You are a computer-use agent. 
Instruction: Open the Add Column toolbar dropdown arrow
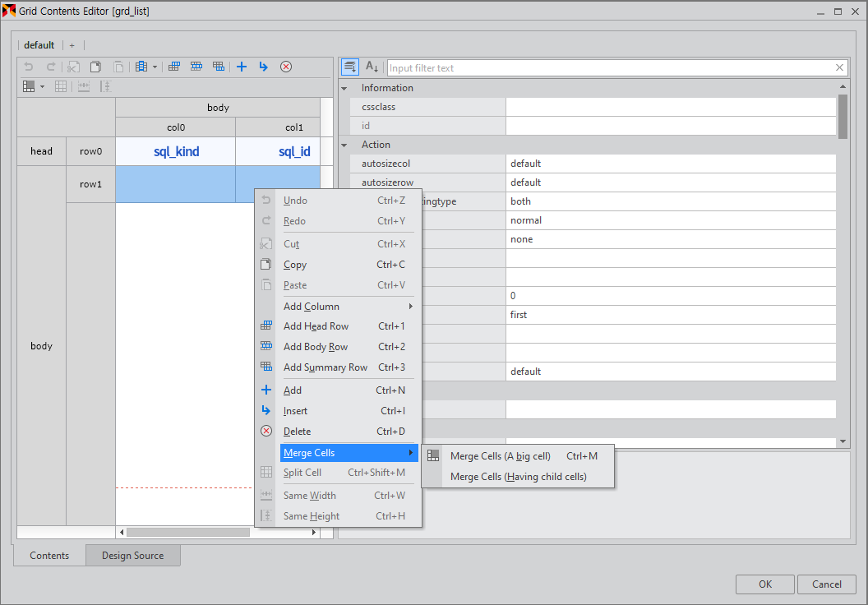pyautogui.click(x=155, y=67)
